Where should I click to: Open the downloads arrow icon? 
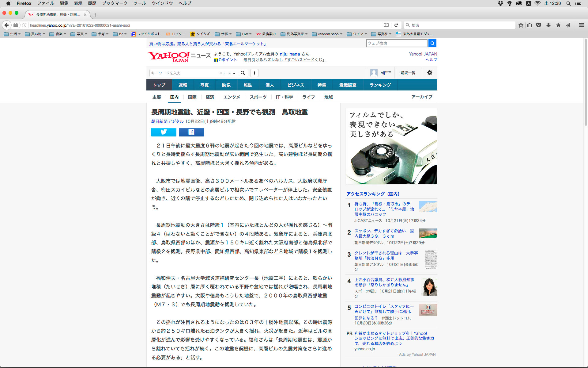click(548, 25)
